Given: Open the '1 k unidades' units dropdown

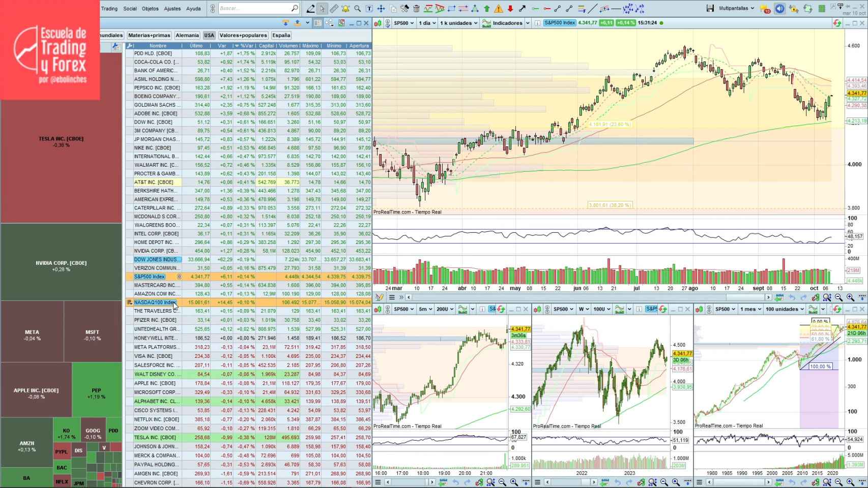Looking at the screenshot, I should pyautogui.click(x=457, y=23).
